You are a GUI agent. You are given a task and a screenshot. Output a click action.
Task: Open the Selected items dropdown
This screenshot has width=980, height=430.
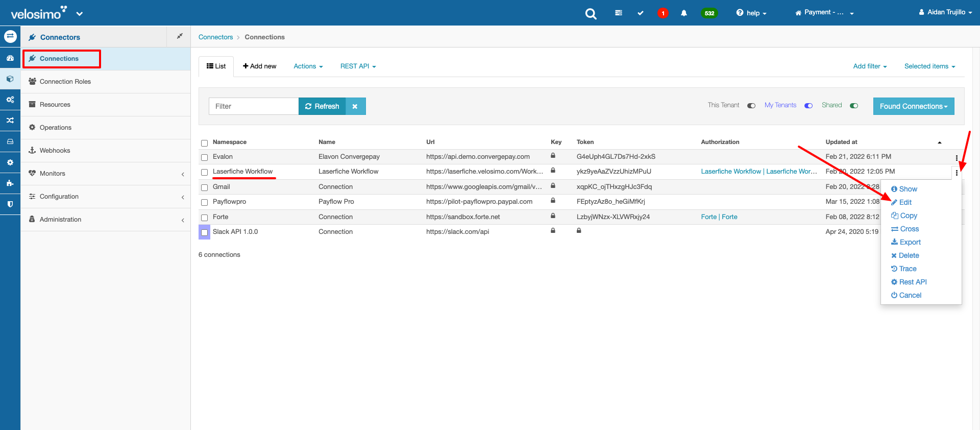coord(929,66)
